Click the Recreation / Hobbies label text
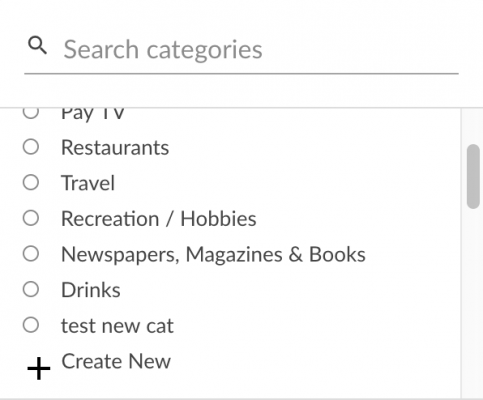Viewport: 483px width, 400px height. (159, 219)
